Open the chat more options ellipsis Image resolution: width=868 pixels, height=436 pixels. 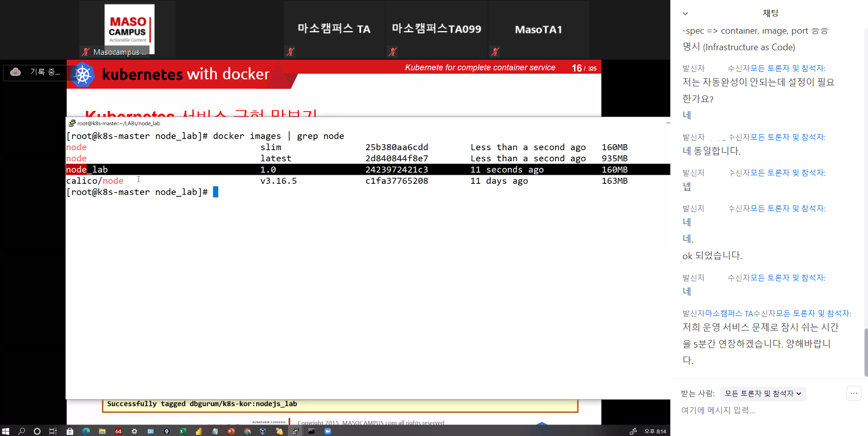click(x=853, y=393)
